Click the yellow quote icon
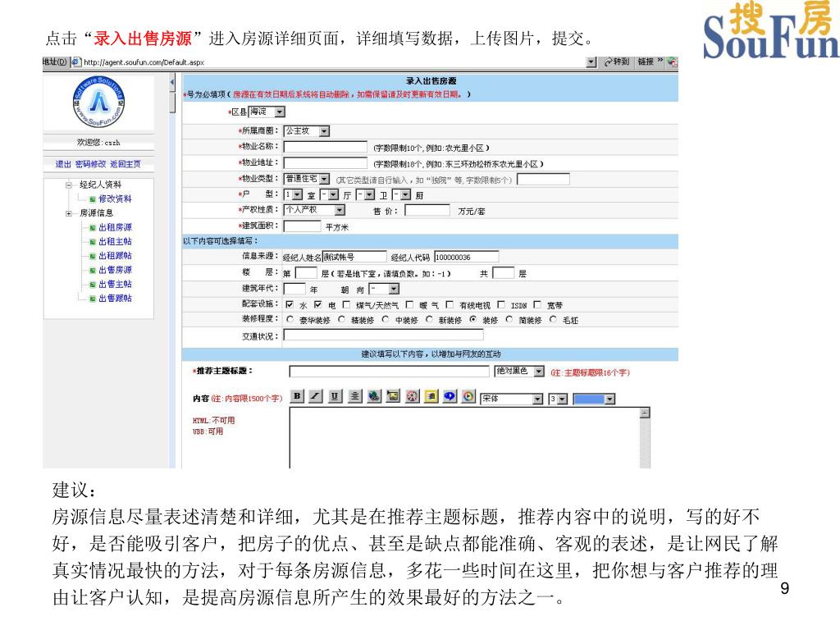This screenshot has width=840, height=630. click(x=431, y=396)
